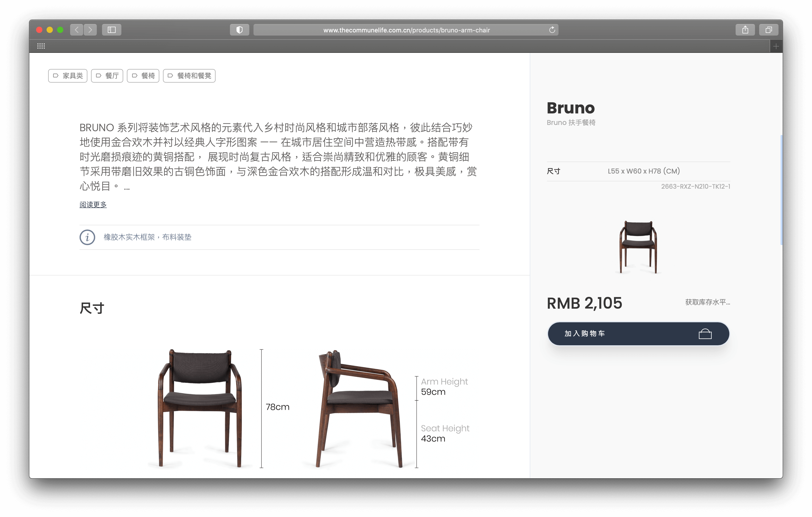Toggle the Safari sidebar button

pos(112,30)
